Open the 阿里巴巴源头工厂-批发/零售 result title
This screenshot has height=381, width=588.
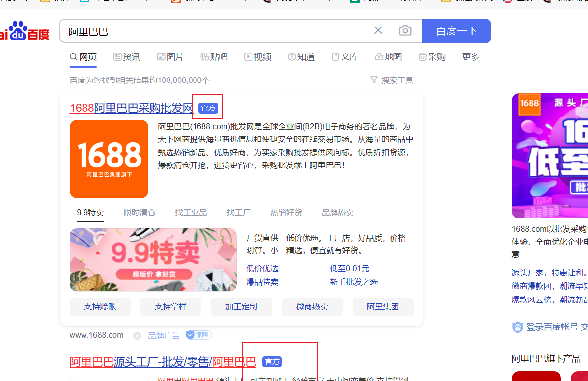[163, 362]
